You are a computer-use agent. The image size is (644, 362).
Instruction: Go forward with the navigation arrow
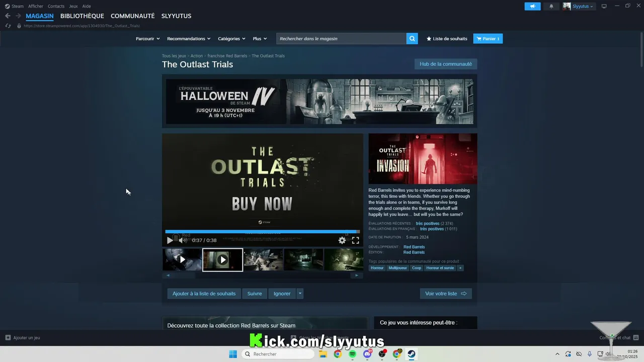pyautogui.click(x=18, y=16)
